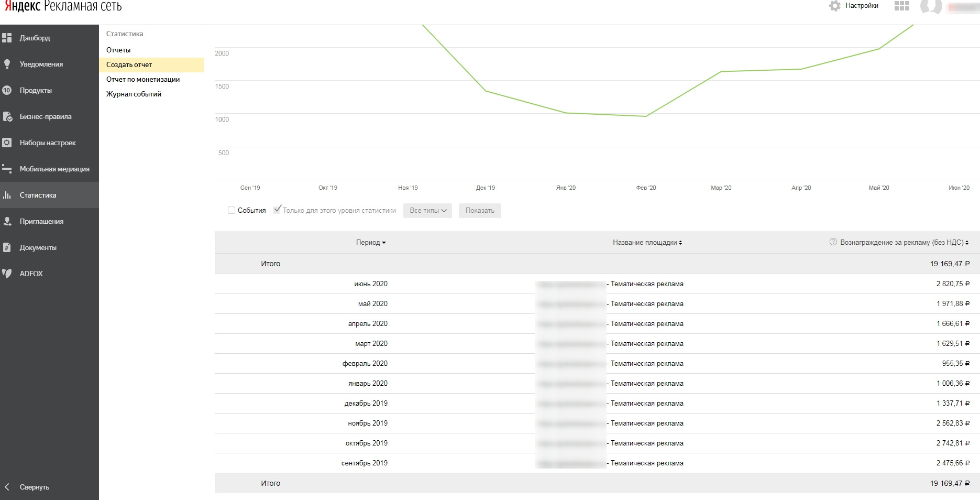Open 'Отчет по монетизации' link

click(x=143, y=79)
